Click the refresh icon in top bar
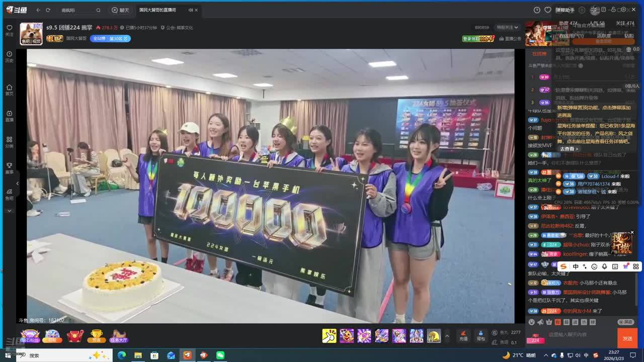644x362 pixels. [48, 10]
